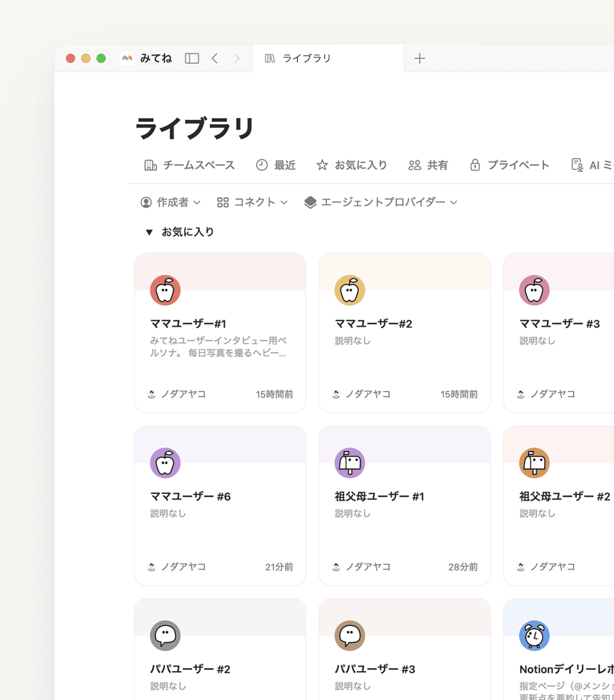Select the ライブラリ tab
This screenshot has height=700, width=614.
(x=328, y=58)
